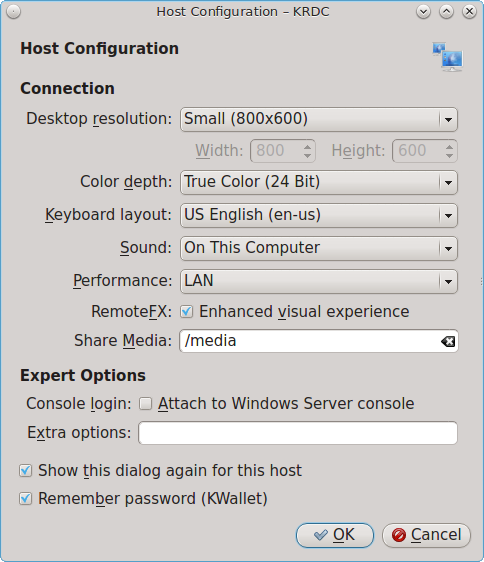
Task: Close the Host Configuration window
Action: click(469, 12)
